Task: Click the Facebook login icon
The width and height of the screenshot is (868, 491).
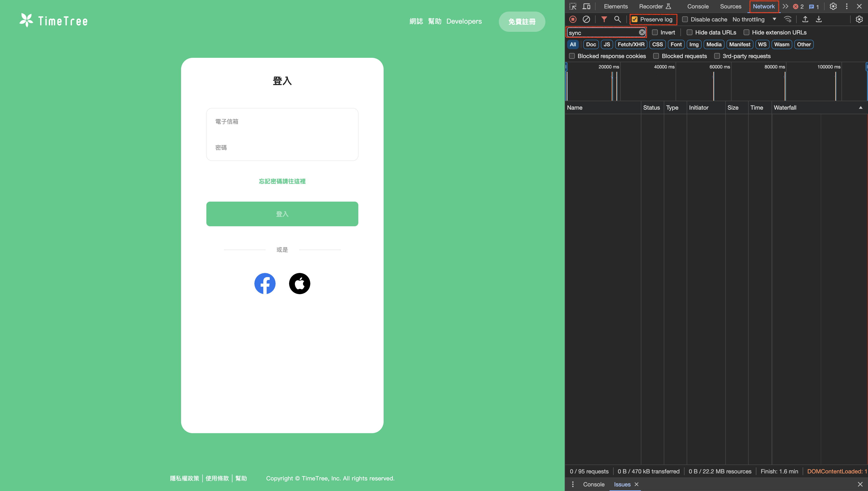Action: pos(265,283)
